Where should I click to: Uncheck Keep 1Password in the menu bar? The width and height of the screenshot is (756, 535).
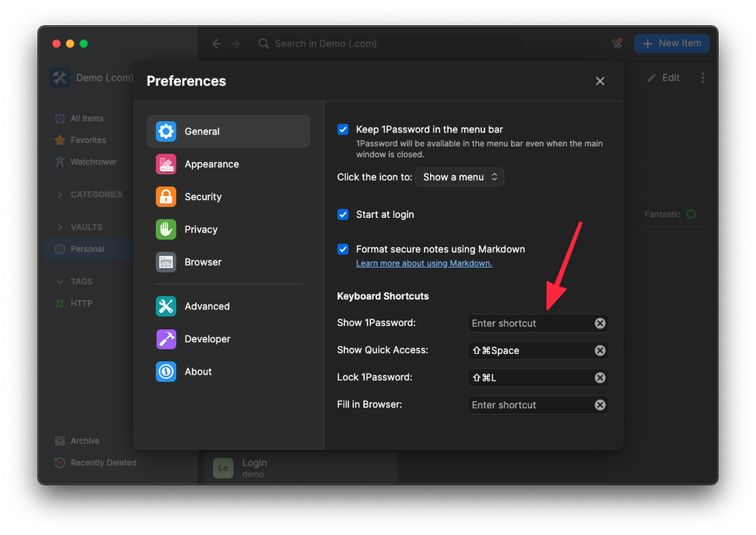click(x=343, y=129)
